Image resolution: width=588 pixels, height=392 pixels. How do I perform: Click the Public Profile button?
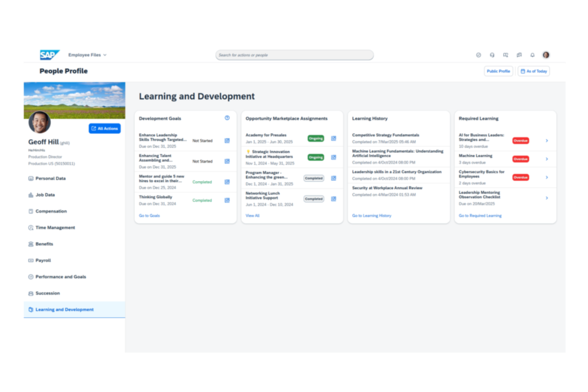pos(498,71)
